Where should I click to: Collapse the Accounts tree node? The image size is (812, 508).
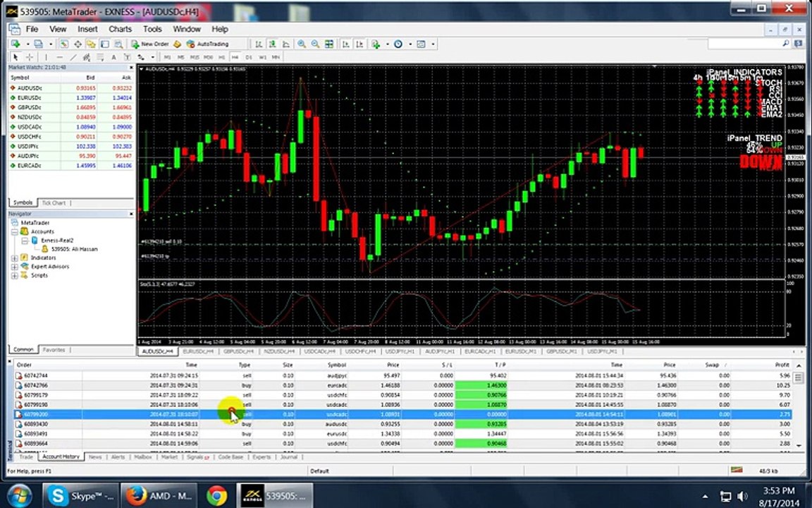click(15, 231)
